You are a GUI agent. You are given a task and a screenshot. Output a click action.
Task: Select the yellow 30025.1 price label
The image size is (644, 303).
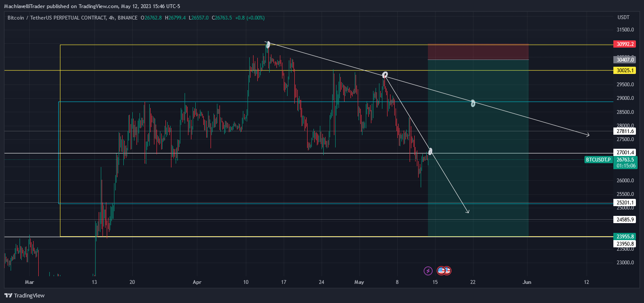625,71
